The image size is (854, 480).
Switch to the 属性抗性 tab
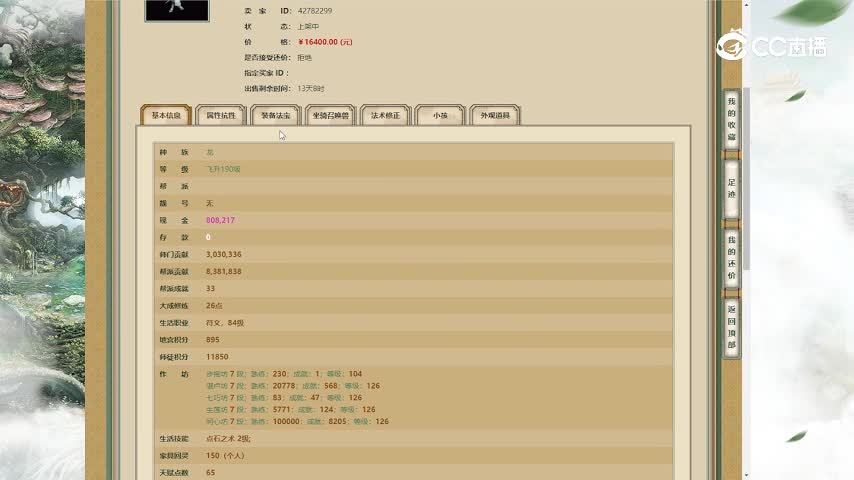[221, 116]
